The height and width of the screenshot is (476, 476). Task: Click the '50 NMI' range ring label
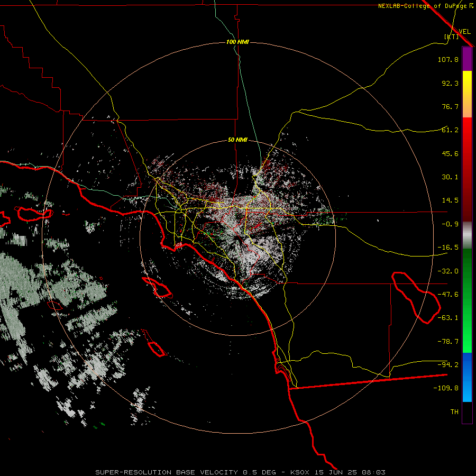tap(237, 140)
